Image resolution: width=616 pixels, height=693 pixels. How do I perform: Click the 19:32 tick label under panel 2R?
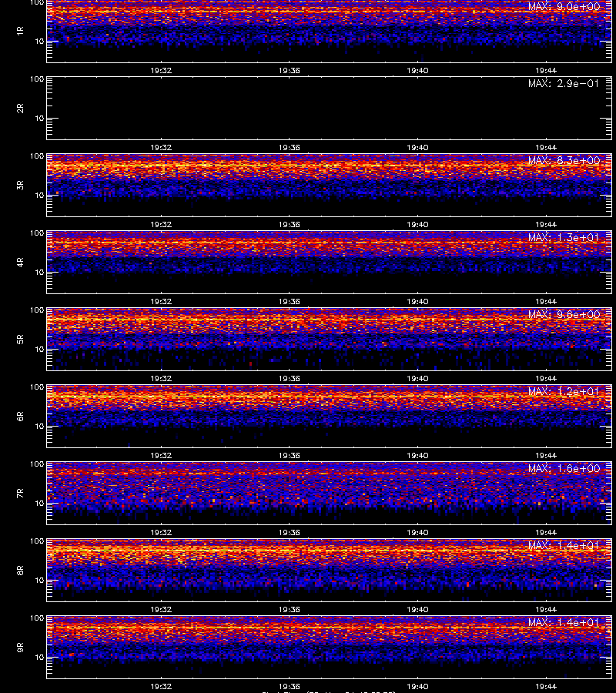[x=161, y=148]
